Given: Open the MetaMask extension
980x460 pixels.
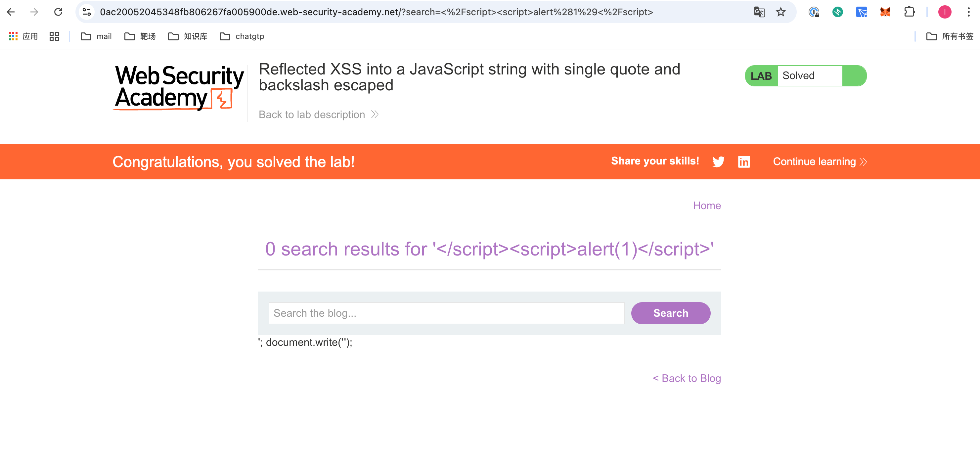Looking at the screenshot, I should click(885, 12).
